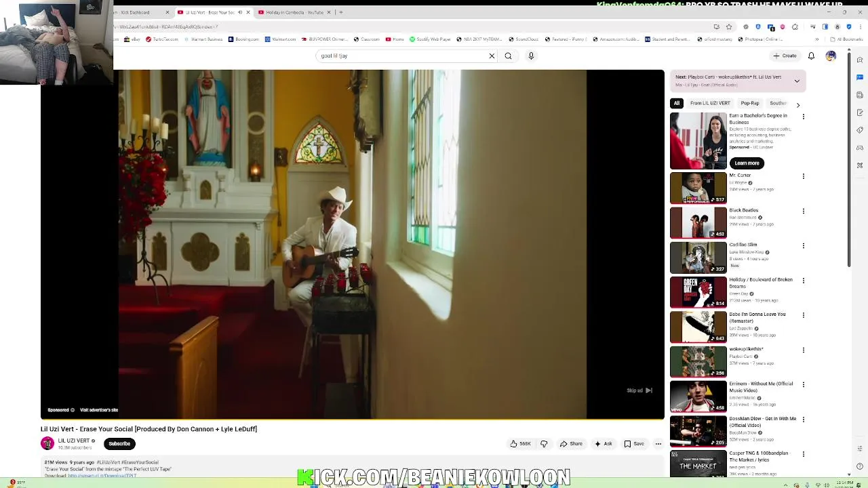Clear the YouTube search box text
This screenshot has width=868, height=488.
coord(492,56)
